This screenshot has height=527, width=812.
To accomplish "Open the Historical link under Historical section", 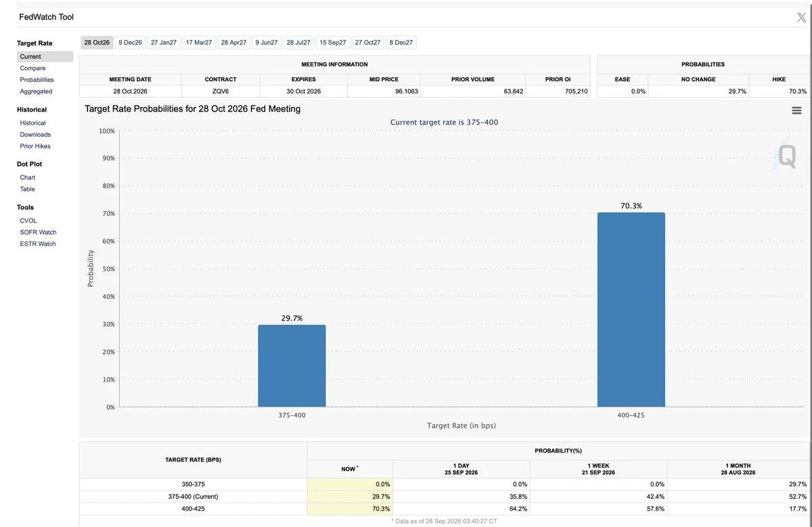I will pyautogui.click(x=32, y=123).
